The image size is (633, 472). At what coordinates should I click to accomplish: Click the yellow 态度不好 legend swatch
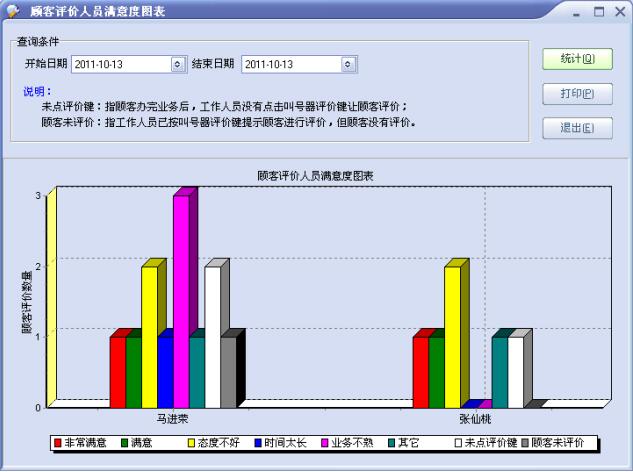pos(192,441)
